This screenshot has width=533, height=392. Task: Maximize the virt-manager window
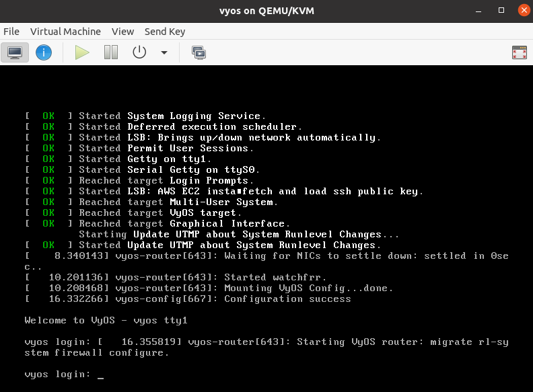pos(501,11)
